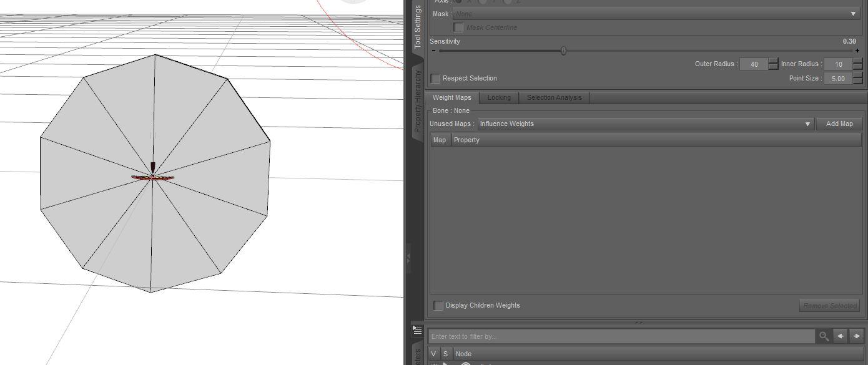This screenshot has height=365, width=868.
Task: Check Display Children Weights
Action: tap(438, 305)
